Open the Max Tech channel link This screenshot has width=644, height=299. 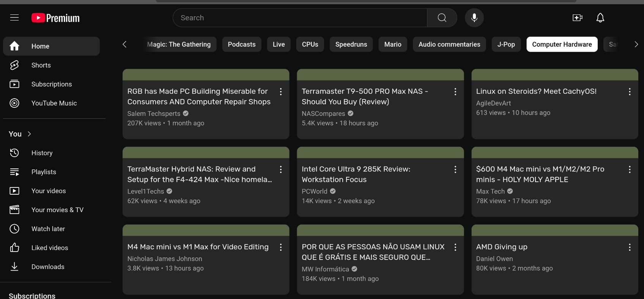490,191
